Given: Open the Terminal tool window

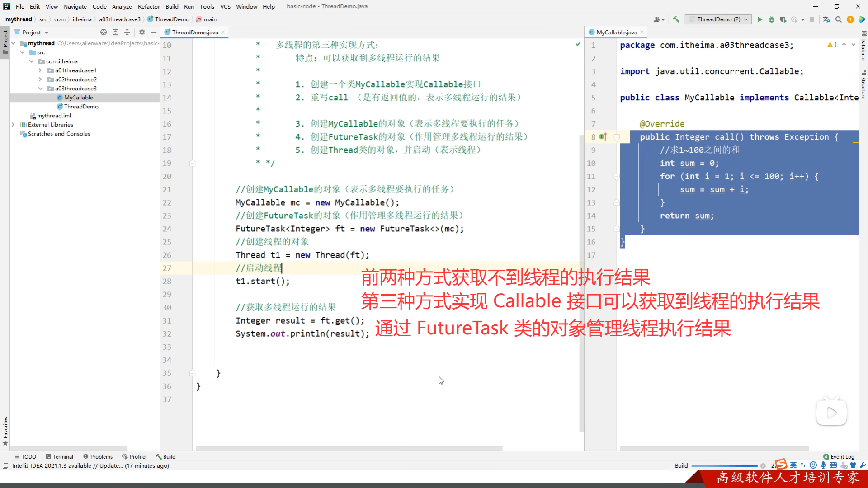Looking at the screenshot, I should [59, 456].
